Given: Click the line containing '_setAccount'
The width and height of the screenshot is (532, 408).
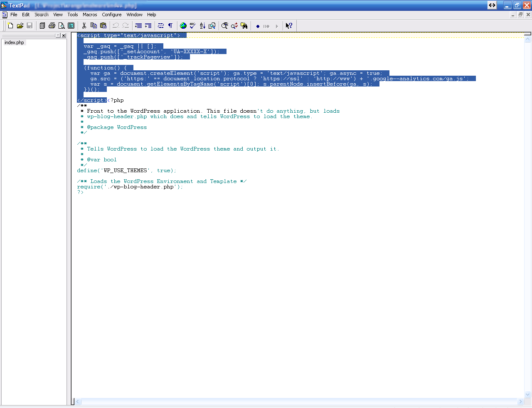Looking at the screenshot, I should point(152,52).
